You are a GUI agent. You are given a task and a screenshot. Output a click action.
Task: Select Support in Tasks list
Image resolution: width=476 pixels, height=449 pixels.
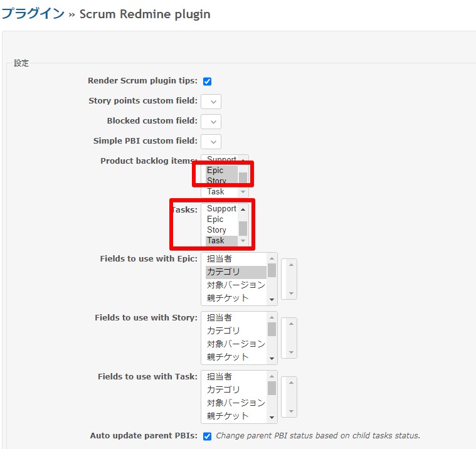(x=221, y=209)
